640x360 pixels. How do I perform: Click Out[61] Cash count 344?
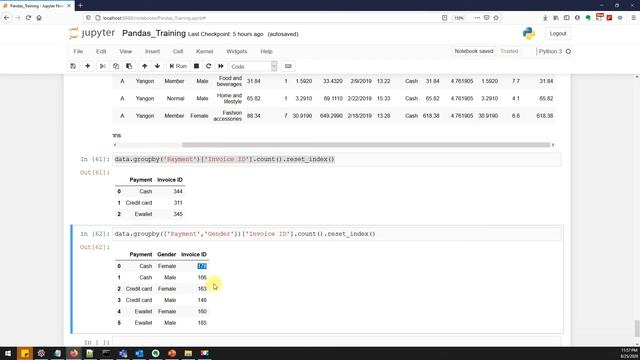[178, 191]
